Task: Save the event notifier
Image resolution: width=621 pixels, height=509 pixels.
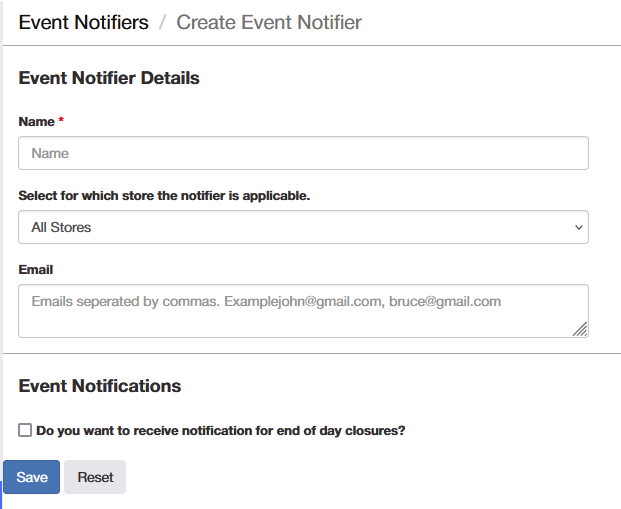Action: tap(32, 477)
